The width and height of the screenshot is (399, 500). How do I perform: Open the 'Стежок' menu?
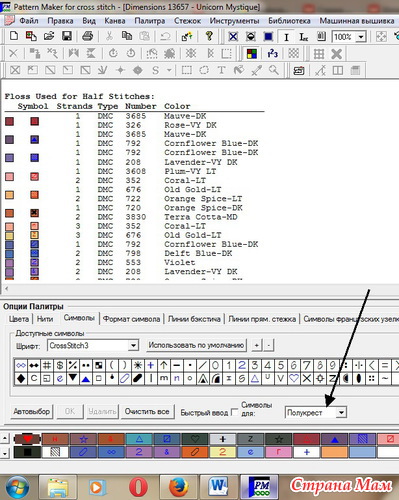coord(187,21)
